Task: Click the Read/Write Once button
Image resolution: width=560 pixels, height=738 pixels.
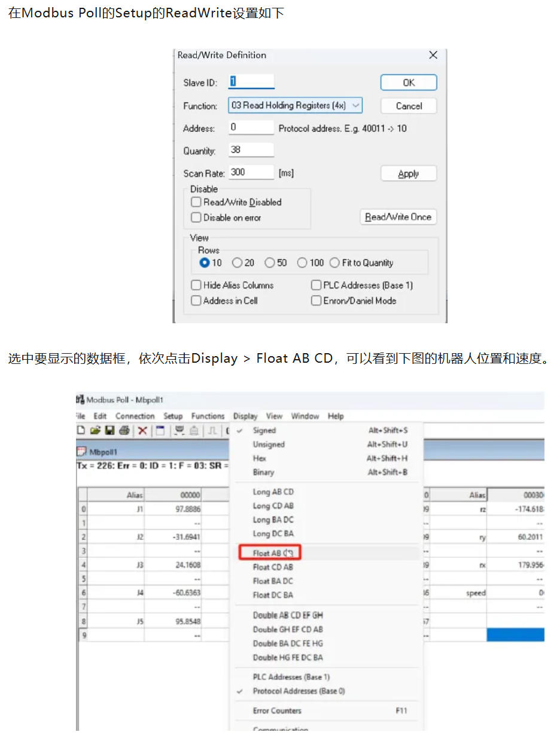Action: pos(398,217)
